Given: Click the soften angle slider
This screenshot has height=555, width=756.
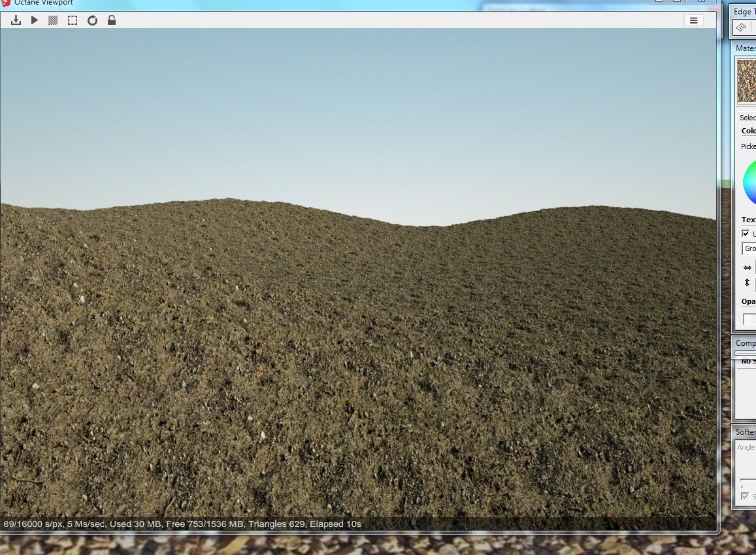Looking at the screenshot, I should (748, 480).
